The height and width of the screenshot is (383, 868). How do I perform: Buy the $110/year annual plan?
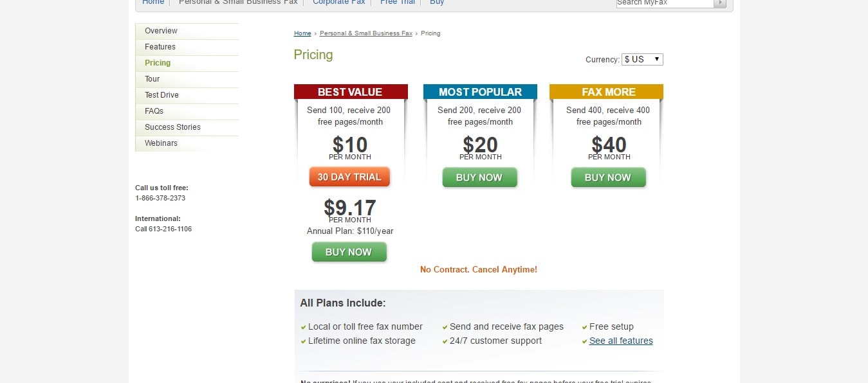(x=349, y=252)
